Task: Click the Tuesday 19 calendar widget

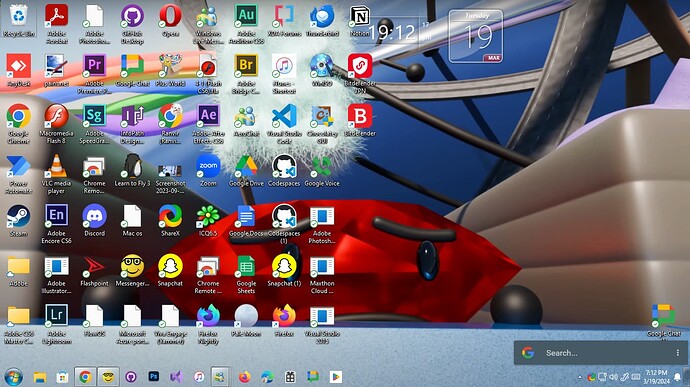Action: 476,36
